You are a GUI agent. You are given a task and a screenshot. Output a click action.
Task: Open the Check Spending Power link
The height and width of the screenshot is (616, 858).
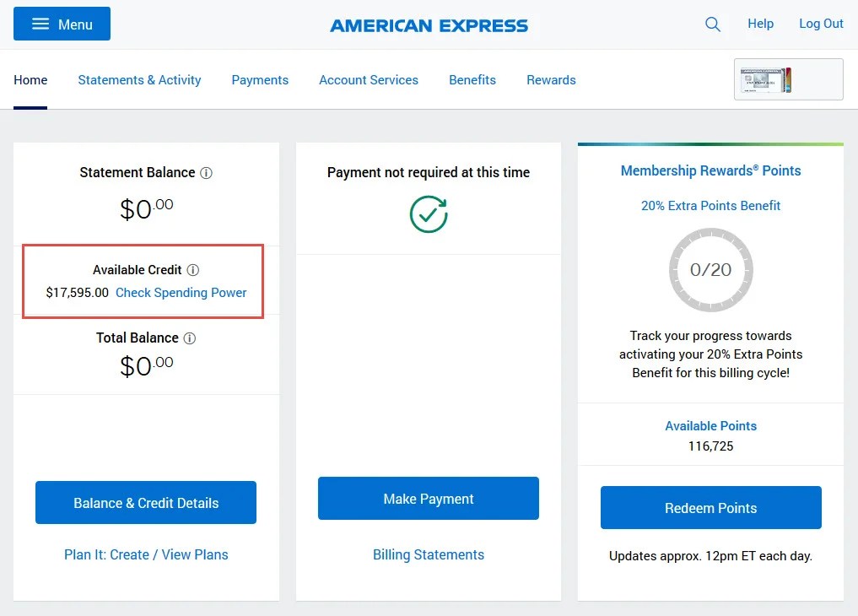[181, 293]
